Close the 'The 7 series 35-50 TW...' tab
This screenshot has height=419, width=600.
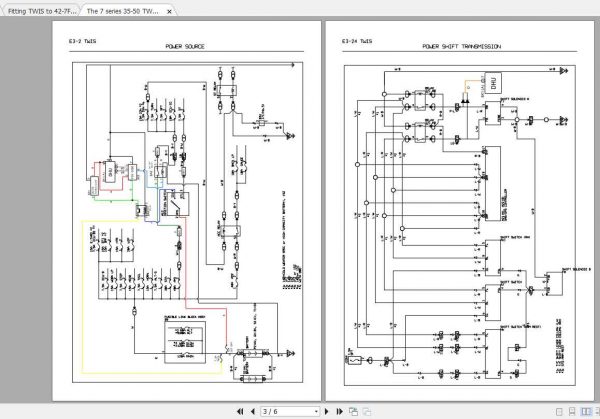coord(170,11)
